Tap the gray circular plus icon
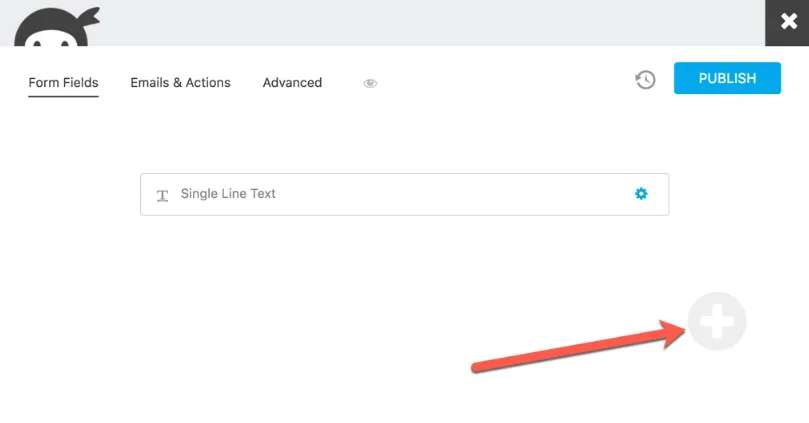The width and height of the screenshot is (809, 423). tap(717, 321)
